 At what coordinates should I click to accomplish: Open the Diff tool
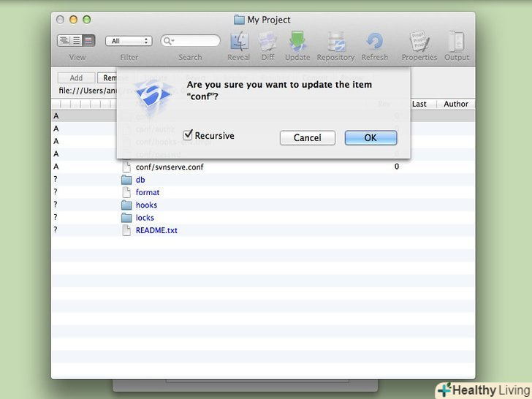pyautogui.click(x=268, y=42)
